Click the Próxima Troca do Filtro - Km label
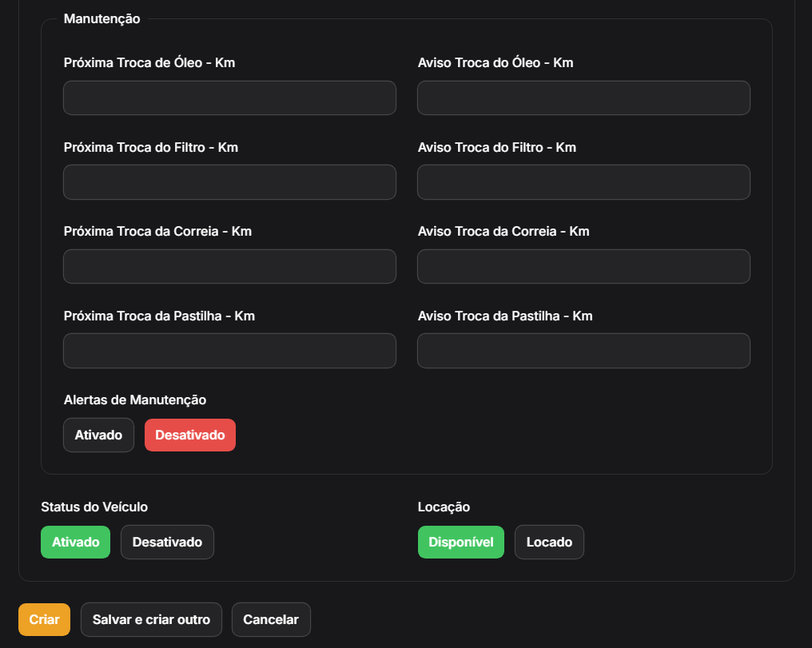 click(151, 148)
